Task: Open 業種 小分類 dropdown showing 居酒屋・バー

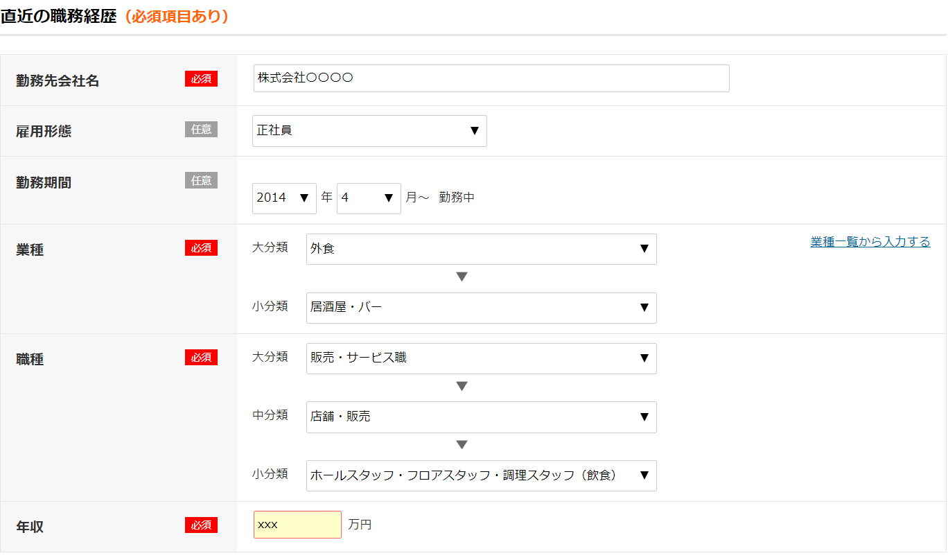Action: point(481,308)
